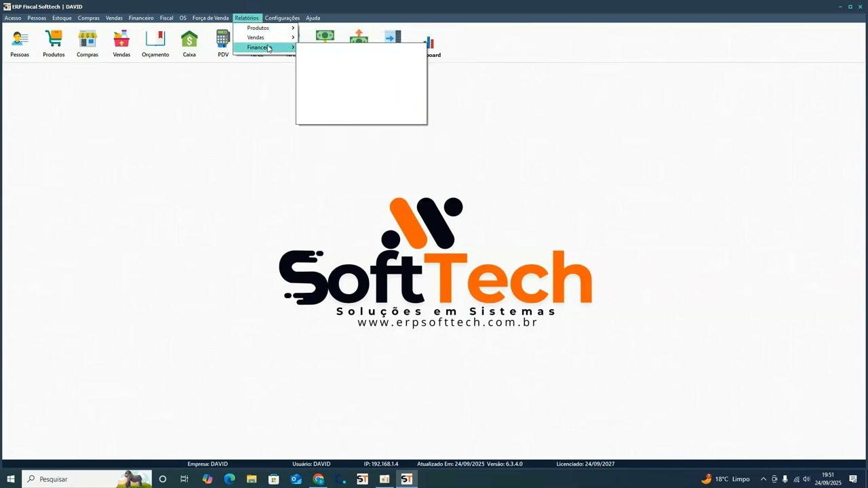Open the volume control in system tray

[x=806, y=479]
